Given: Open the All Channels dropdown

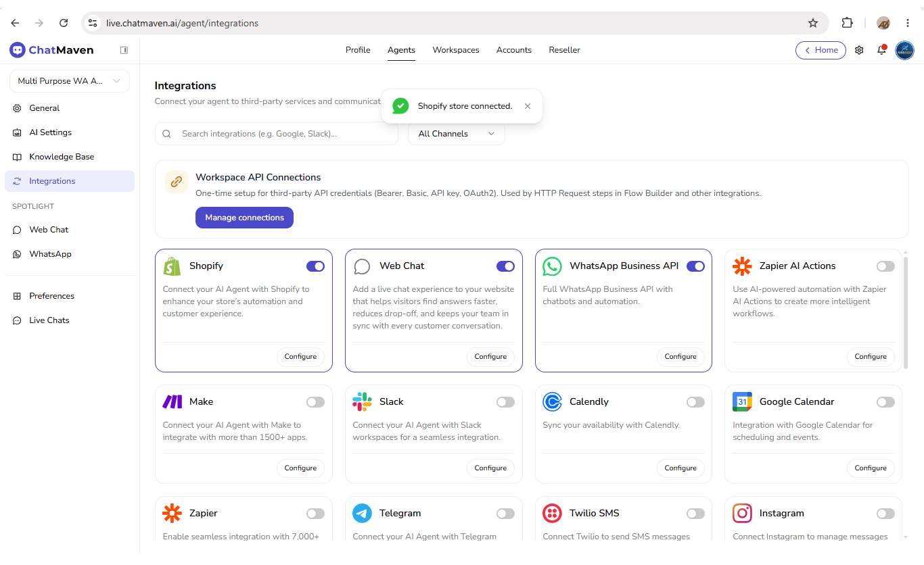Looking at the screenshot, I should (457, 134).
